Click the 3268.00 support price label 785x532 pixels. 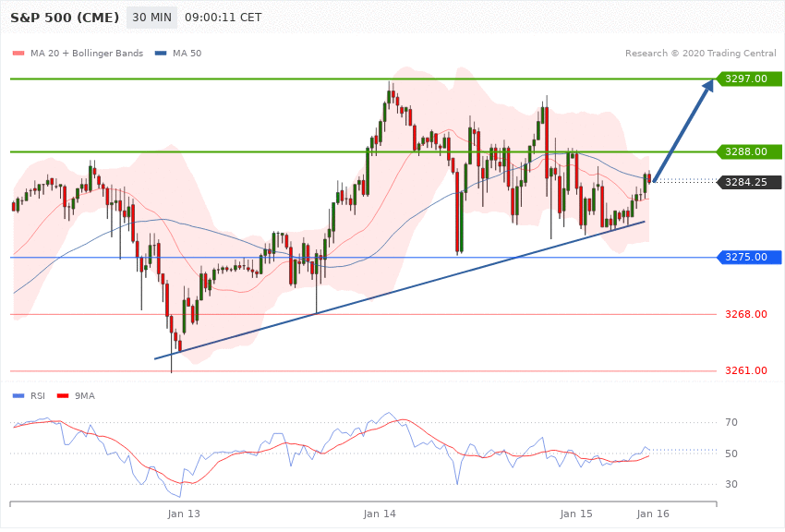point(746,314)
